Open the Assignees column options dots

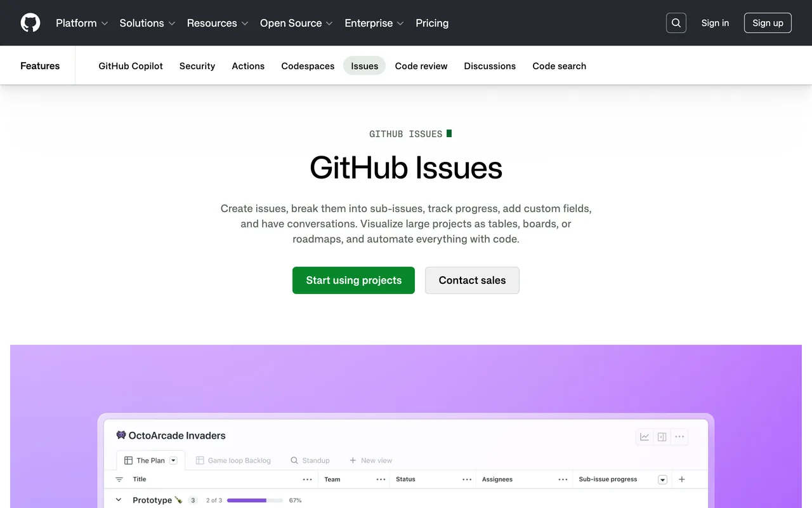click(x=563, y=479)
